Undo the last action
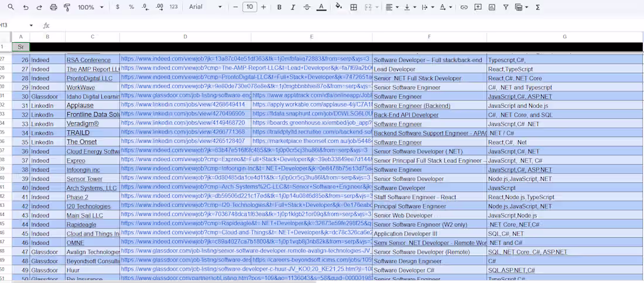The image size is (644, 283). click(26, 7)
